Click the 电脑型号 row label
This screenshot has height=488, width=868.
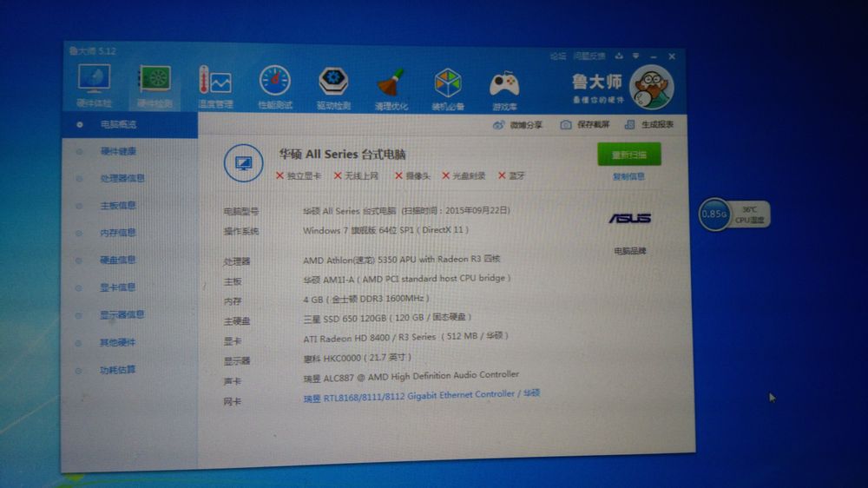[241, 212]
